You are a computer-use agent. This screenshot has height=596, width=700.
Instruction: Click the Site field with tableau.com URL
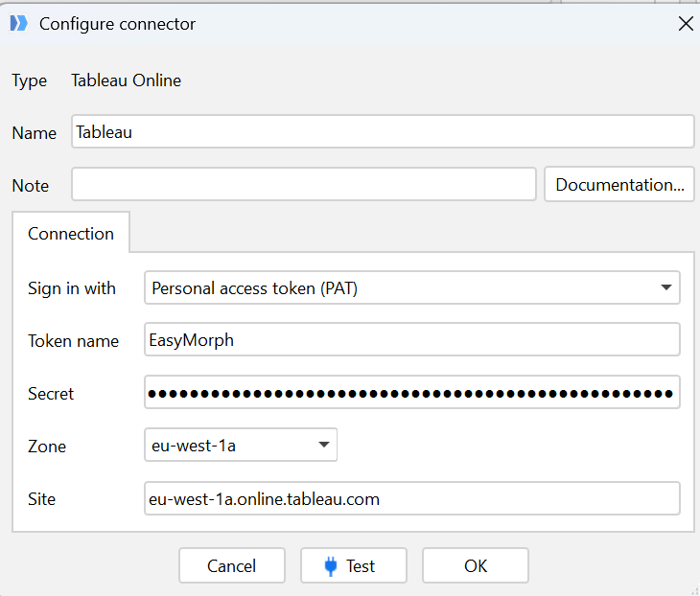tap(412, 498)
